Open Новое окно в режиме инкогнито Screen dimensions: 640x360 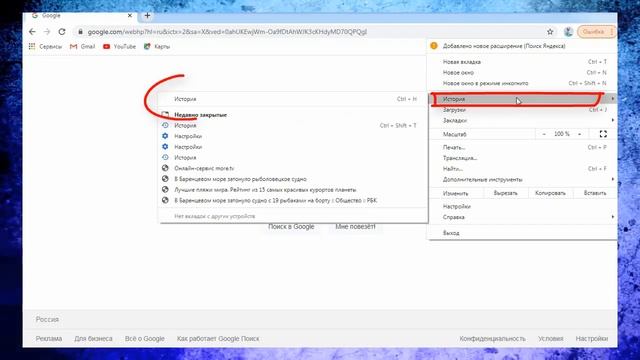[522, 83]
